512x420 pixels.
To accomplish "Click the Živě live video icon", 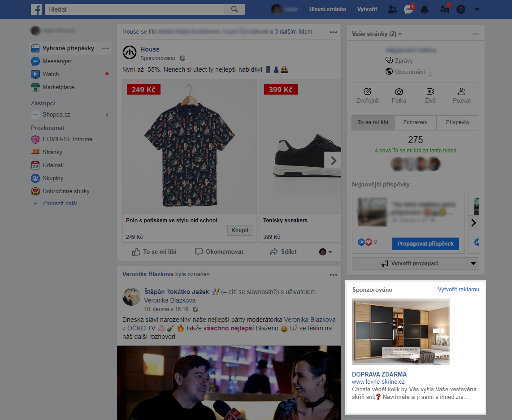I will 430,91.
